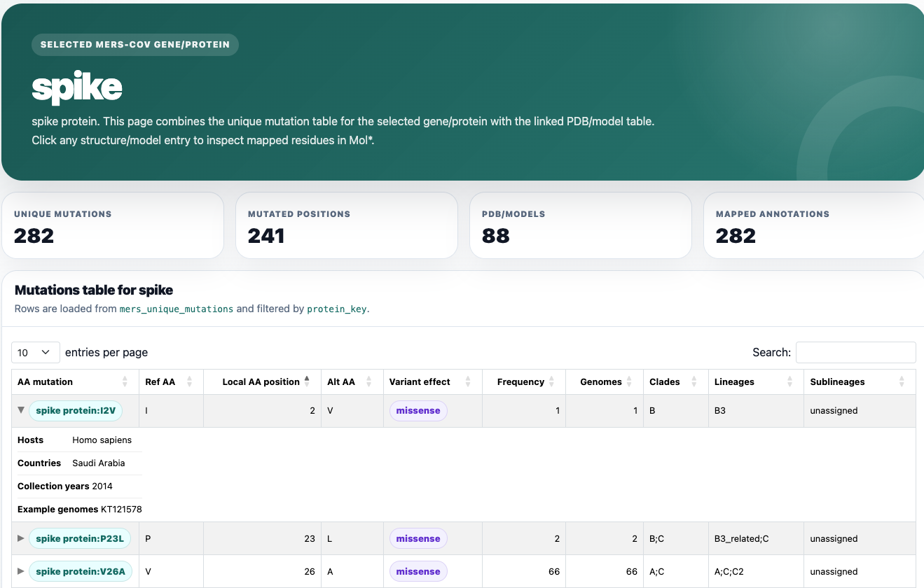The image size is (924, 588).
Task: Click the protein_key code text
Action: tap(336, 309)
